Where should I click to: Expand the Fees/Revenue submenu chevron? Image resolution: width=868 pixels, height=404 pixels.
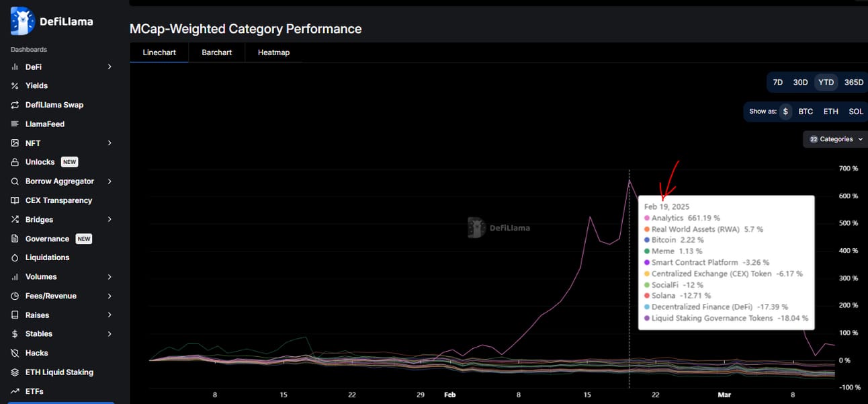(110, 296)
